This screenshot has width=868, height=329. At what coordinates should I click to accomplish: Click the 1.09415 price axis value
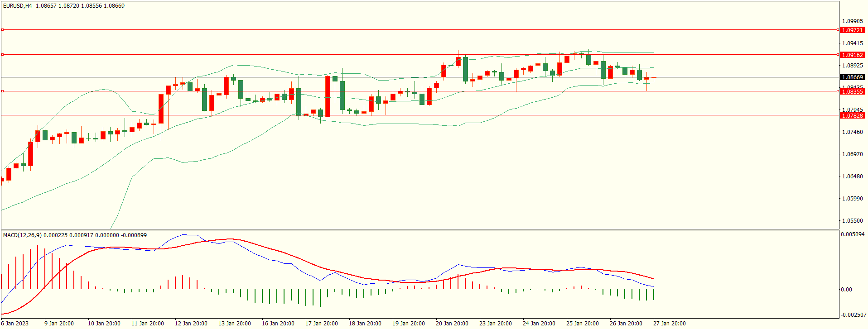(x=852, y=43)
